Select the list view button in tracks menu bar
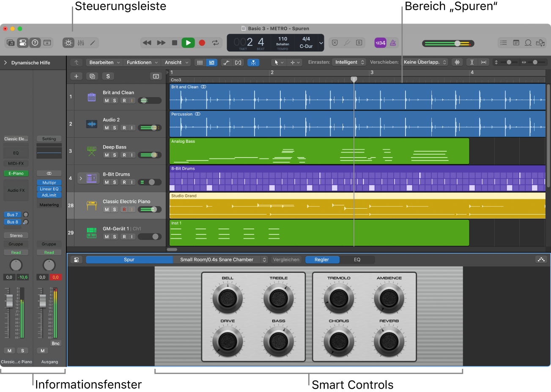The width and height of the screenshot is (551, 392). point(211,63)
